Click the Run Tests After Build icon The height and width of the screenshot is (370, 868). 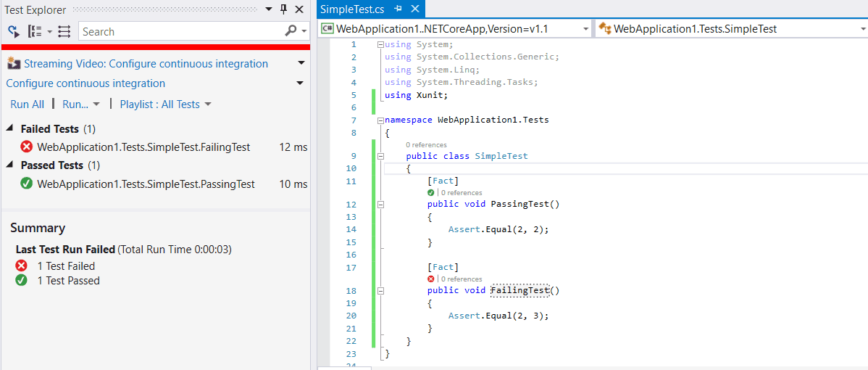click(x=13, y=31)
